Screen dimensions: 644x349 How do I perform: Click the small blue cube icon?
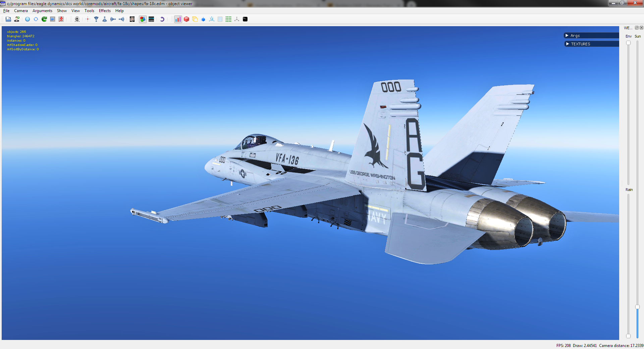[x=203, y=19]
